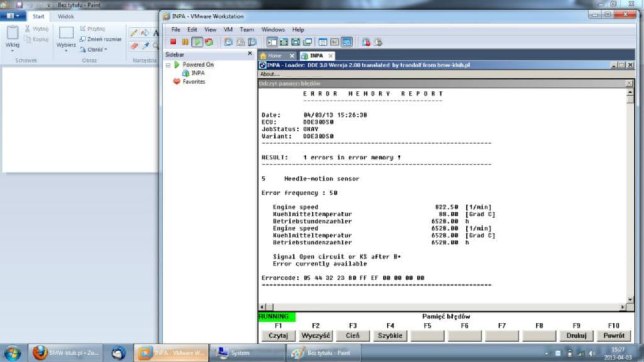644x362 pixels.
Task: Click vertical scrollbar down arrow in error report
Action: pyautogui.click(x=630, y=300)
